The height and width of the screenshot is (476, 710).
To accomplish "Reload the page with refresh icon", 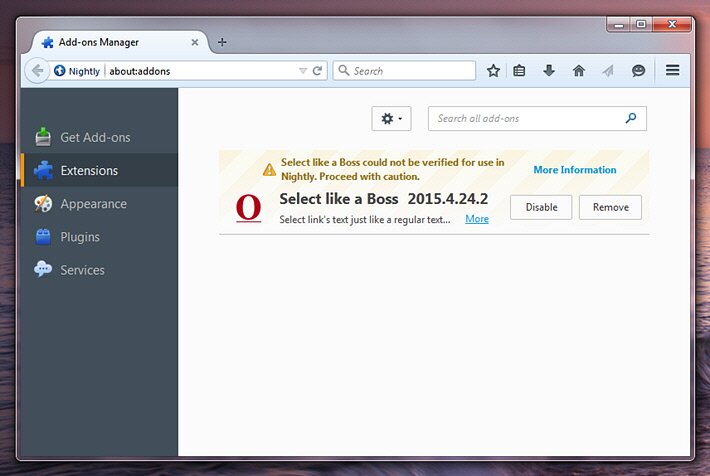I will (x=317, y=71).
